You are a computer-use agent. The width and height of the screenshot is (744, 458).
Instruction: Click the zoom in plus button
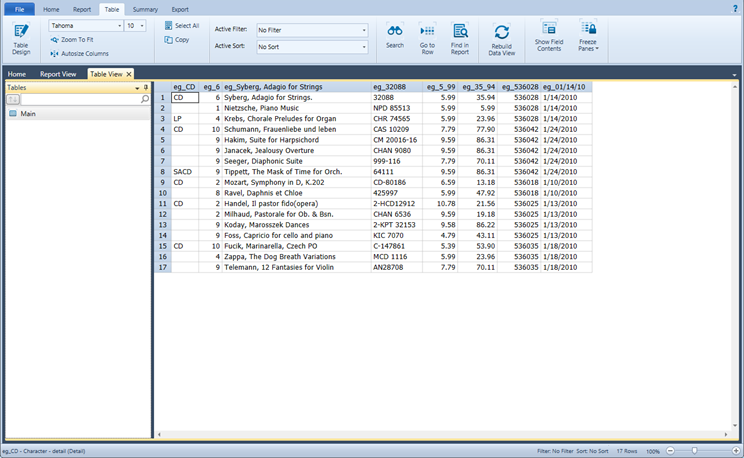point(736,451)
